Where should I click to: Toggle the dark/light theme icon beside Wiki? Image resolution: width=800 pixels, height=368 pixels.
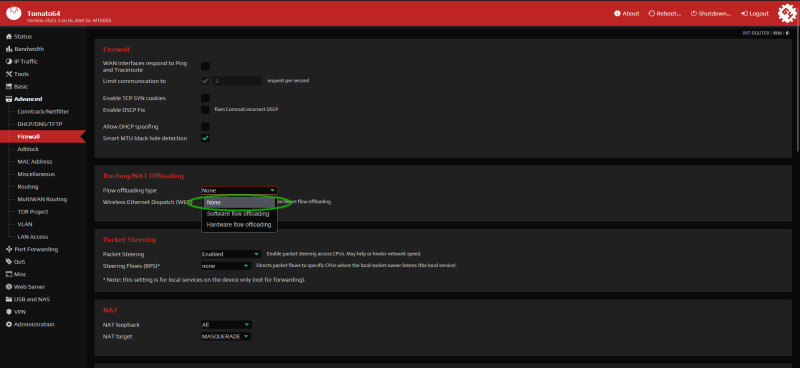pyautogui.click(x=787, y=33)
